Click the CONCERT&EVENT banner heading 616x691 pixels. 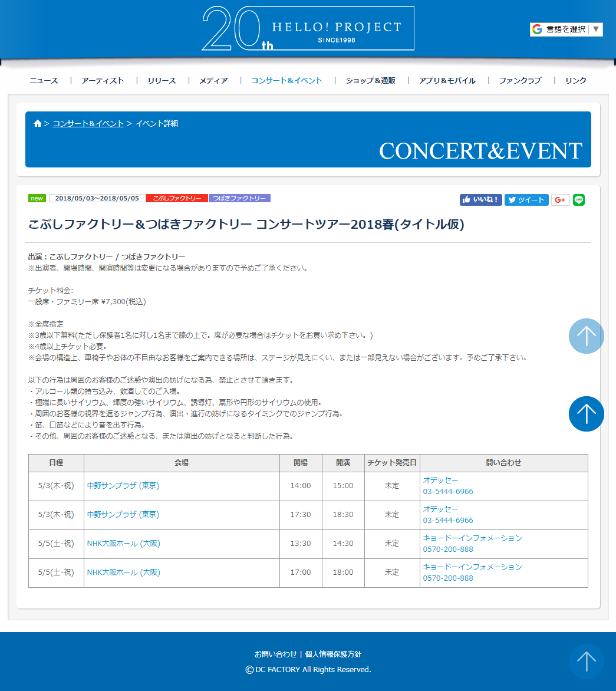click(x=481, y=151)
